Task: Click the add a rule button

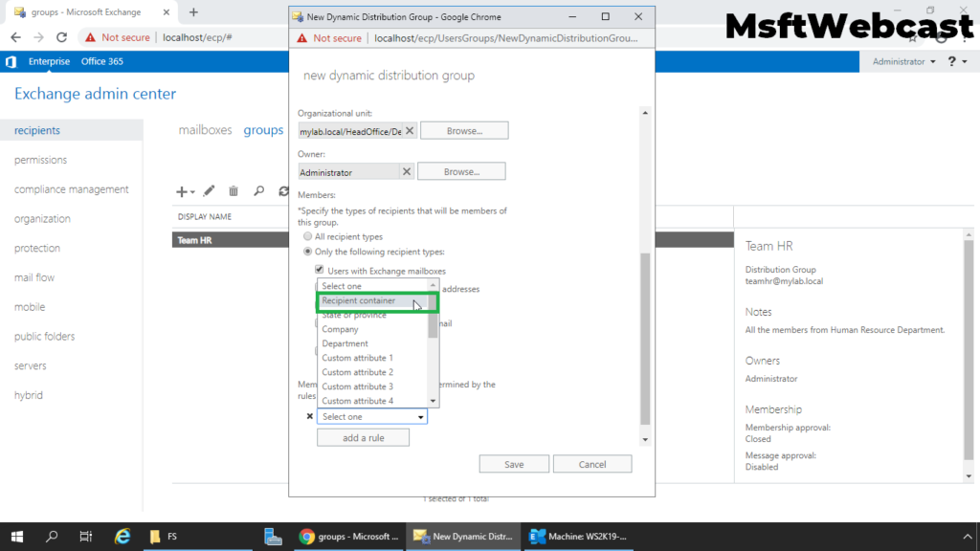Action: click(363, 438)
